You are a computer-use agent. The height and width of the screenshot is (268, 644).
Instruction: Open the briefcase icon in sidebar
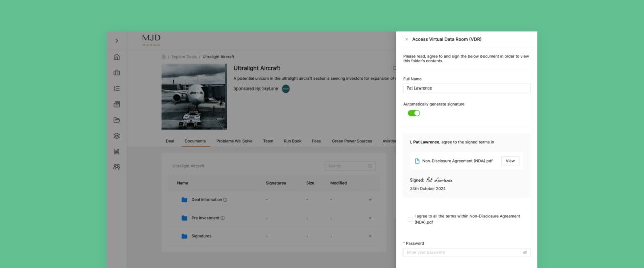point(117,73)
